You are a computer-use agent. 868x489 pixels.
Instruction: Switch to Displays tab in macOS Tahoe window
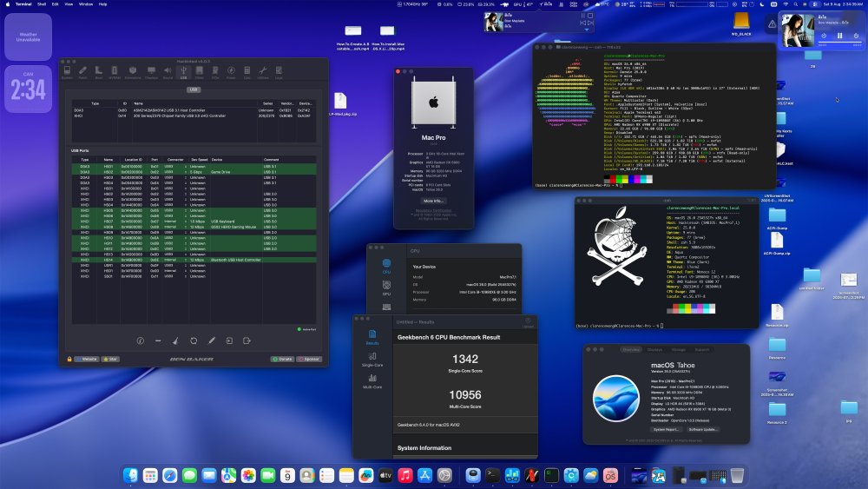point(654,349)
